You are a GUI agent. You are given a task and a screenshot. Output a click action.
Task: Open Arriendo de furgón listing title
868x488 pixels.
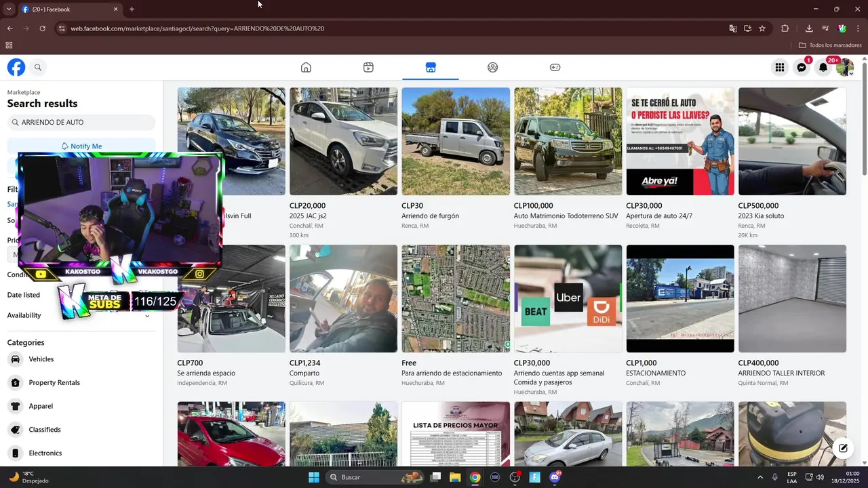430,216
